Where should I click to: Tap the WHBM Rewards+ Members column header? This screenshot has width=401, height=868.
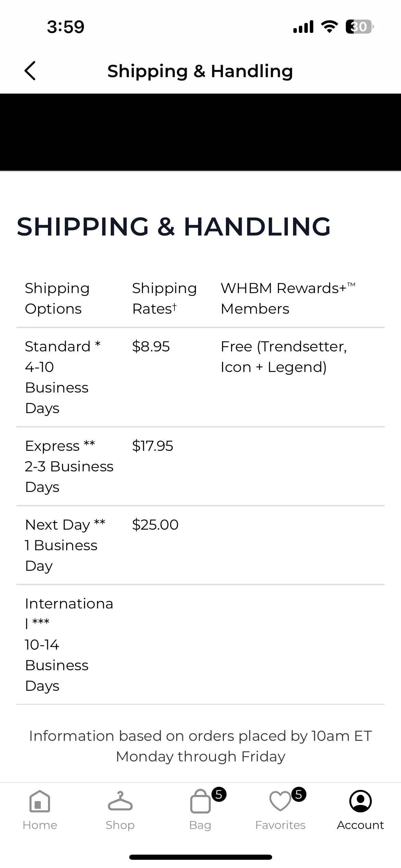(288, 298)
